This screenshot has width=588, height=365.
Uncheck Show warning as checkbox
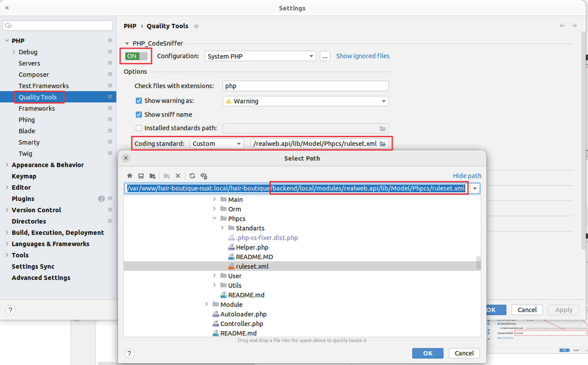[x=139, y=101]
